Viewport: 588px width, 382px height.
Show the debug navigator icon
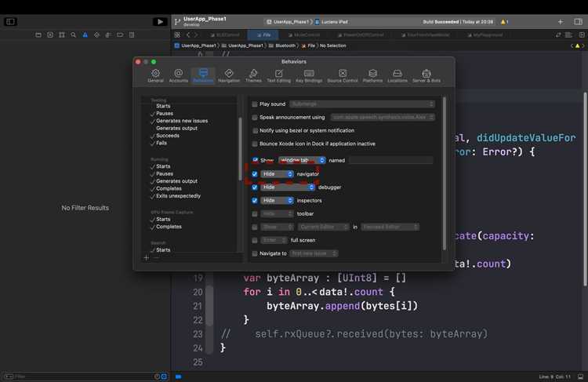pyautogui.click(x=108, y=35)
